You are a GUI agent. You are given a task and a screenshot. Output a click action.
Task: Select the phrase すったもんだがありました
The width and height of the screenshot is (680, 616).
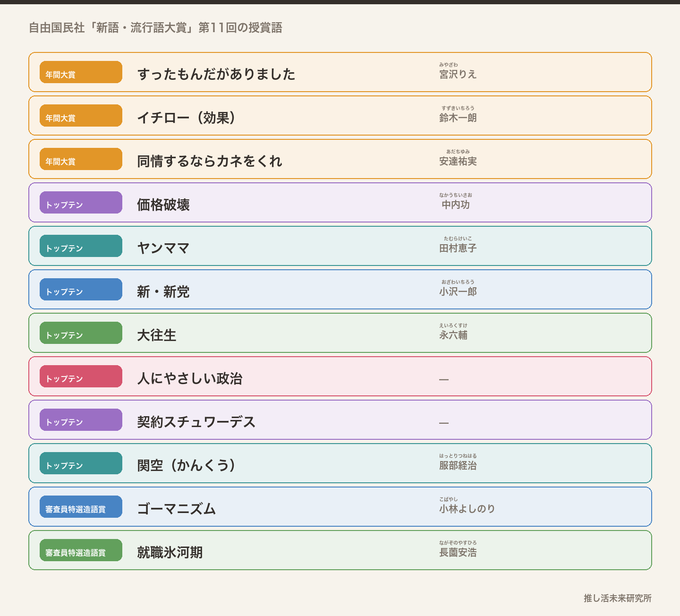coord(216,74)
